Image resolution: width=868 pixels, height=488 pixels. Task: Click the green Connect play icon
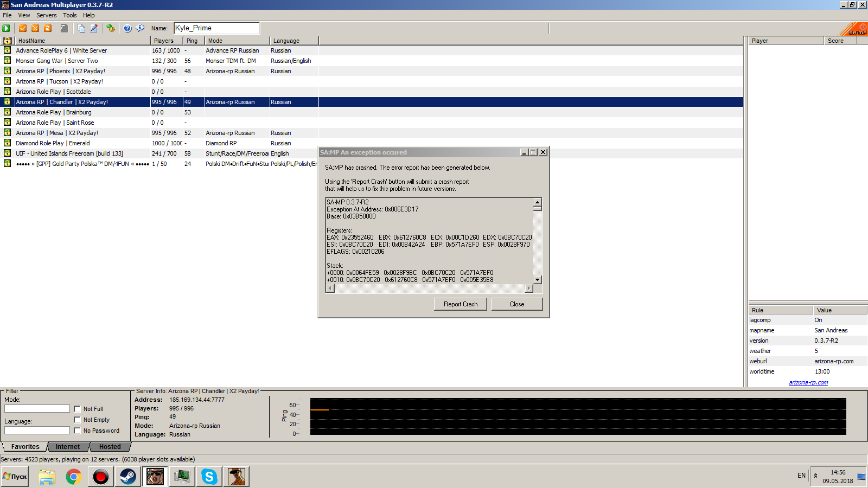(x=6, y=28)
